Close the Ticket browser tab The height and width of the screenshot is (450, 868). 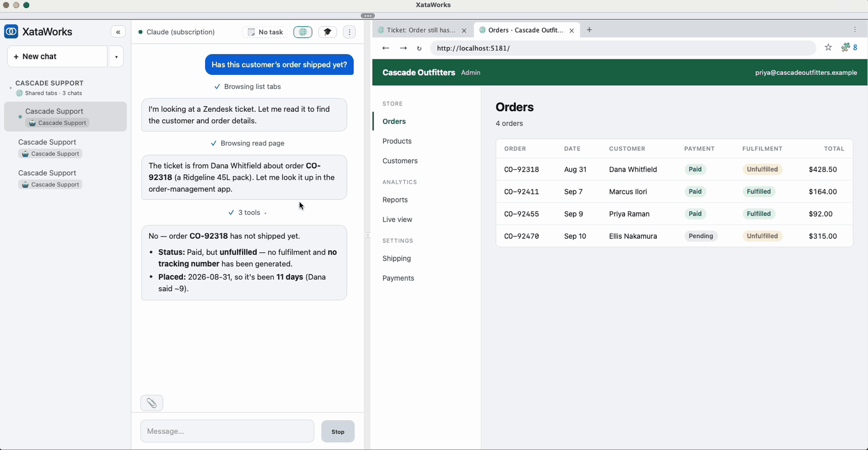pos(464,30)
